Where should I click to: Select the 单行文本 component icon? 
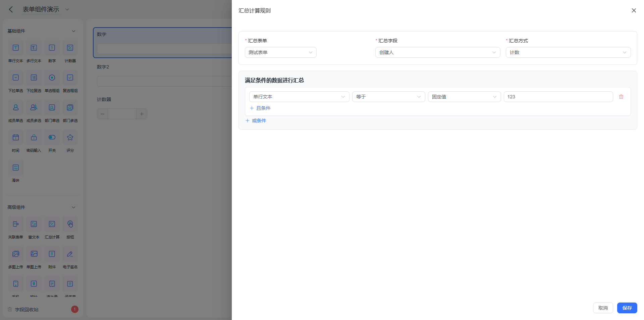coord(16,48)
